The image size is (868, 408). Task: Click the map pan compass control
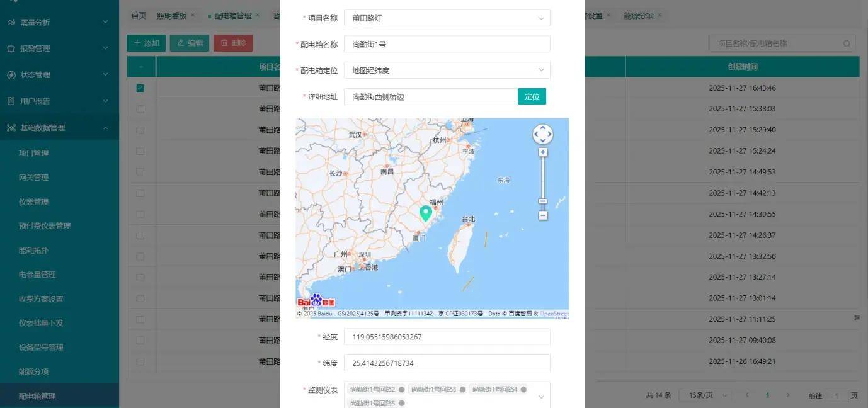click(542, 134)
